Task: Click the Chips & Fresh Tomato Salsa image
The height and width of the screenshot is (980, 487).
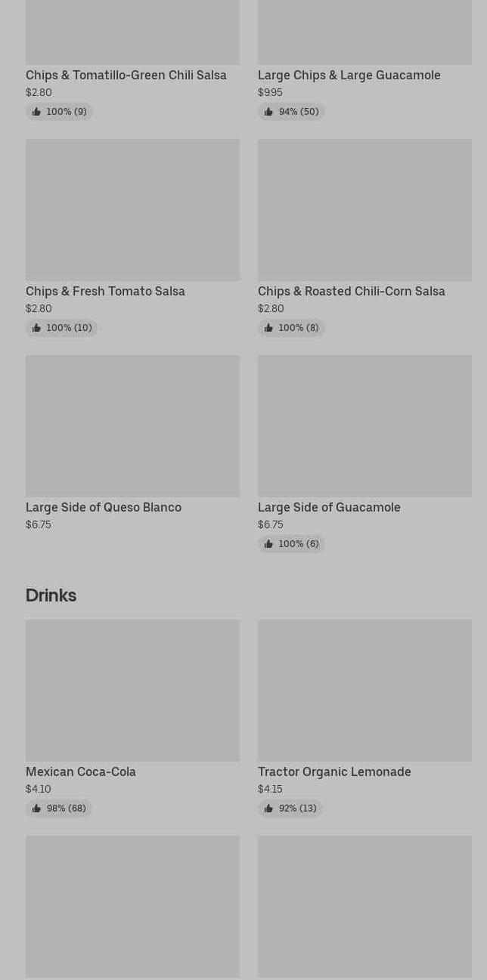Action: [x=132, y=209]
